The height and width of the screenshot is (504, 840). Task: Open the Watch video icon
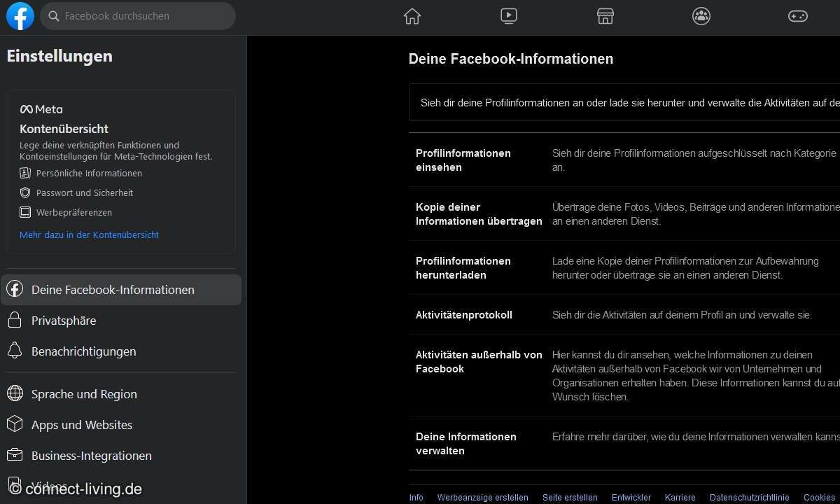click(509, 16)
